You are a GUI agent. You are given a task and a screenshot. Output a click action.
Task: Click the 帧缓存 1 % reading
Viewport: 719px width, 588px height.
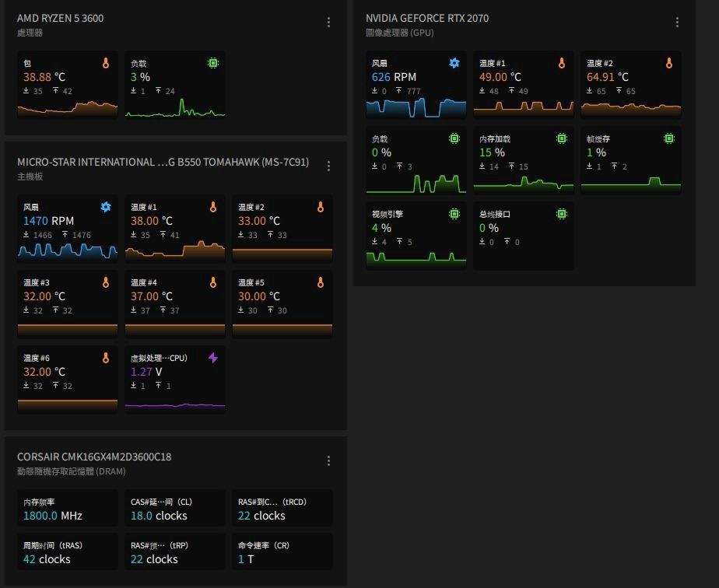tap(596, 152)
